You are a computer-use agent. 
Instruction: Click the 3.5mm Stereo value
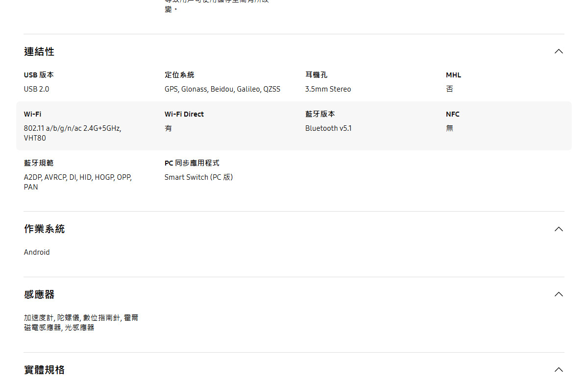[328, 89]
